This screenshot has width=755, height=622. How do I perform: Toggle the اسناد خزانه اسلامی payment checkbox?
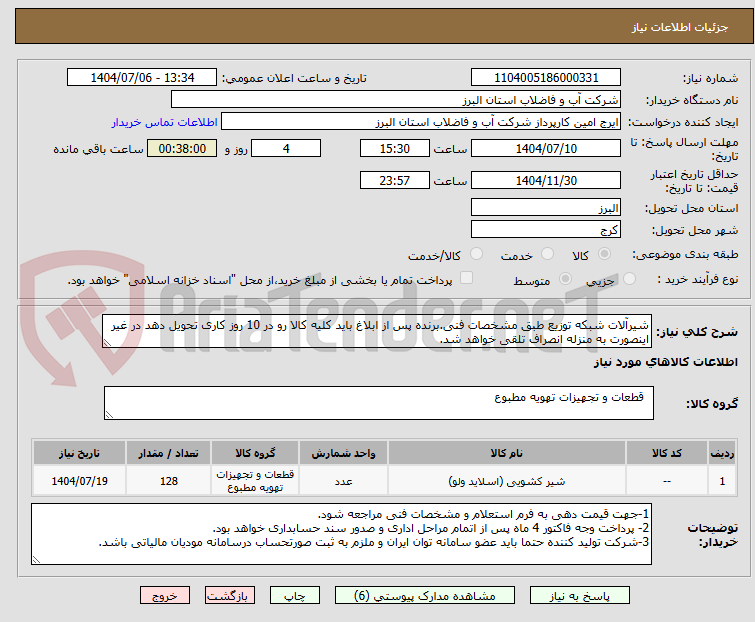click(x=466, y=278)
